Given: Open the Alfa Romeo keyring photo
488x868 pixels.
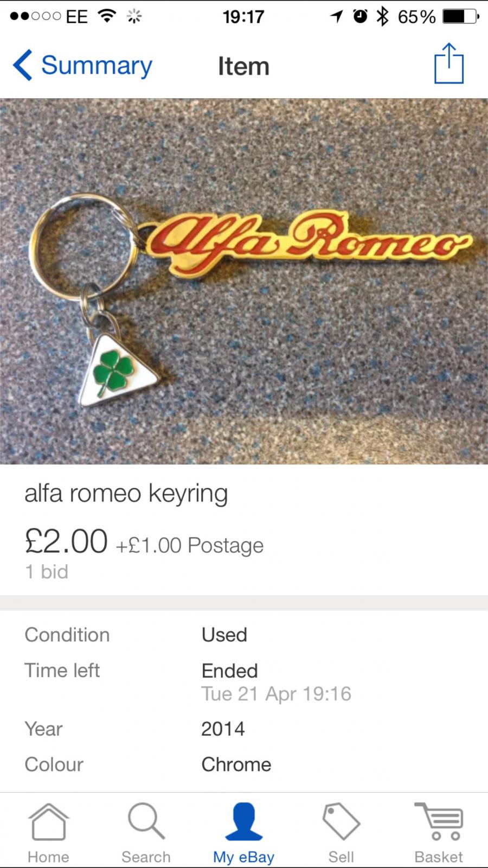Looking at the screenshot, I should tap(244, 281).
